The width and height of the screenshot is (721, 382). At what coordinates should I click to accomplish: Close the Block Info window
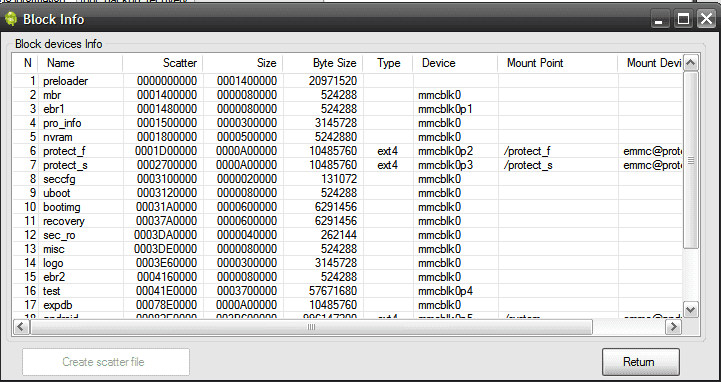click(706, 19)
